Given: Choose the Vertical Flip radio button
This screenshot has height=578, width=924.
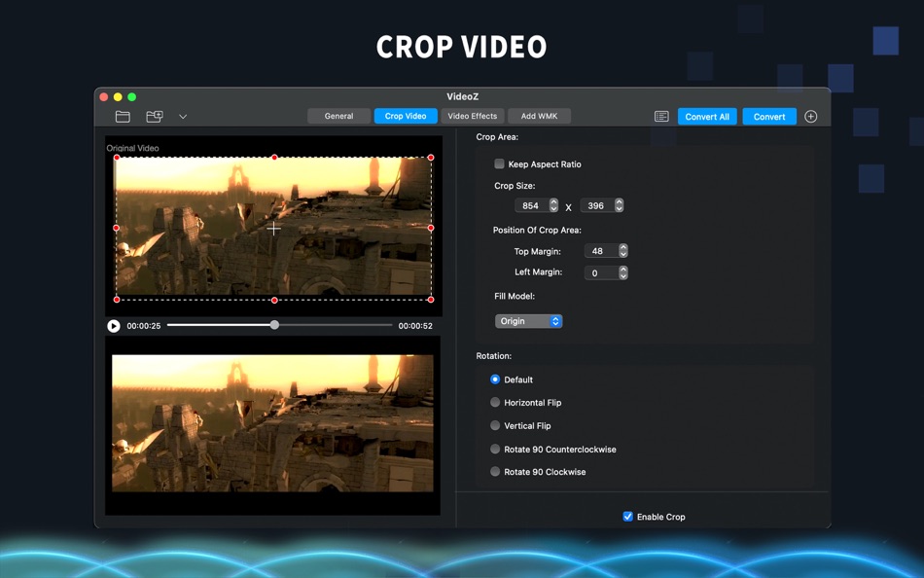Looking at the screenshot, I should [x=495, y=425].
